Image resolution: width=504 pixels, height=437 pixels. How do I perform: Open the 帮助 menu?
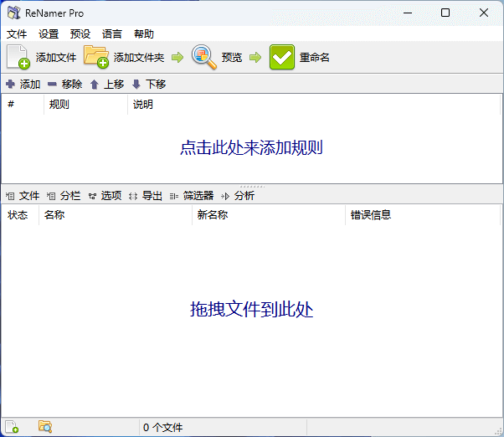[x=144, y=33]
